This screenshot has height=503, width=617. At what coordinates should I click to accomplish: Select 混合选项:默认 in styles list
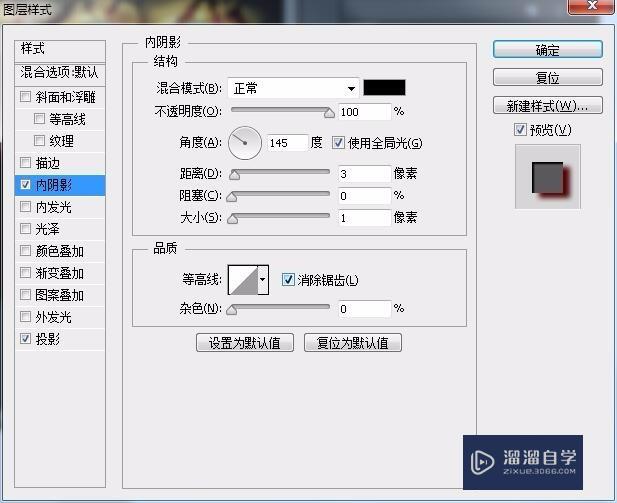(60, 73)
